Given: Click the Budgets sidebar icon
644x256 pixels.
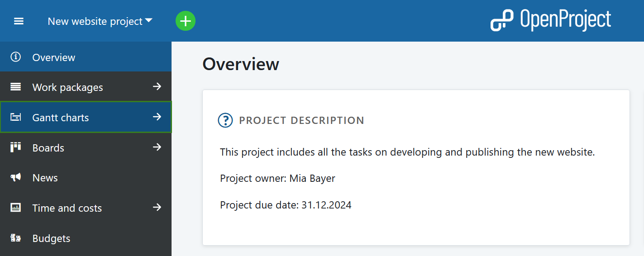Looking at the screenshot, I should coord(16,238).
